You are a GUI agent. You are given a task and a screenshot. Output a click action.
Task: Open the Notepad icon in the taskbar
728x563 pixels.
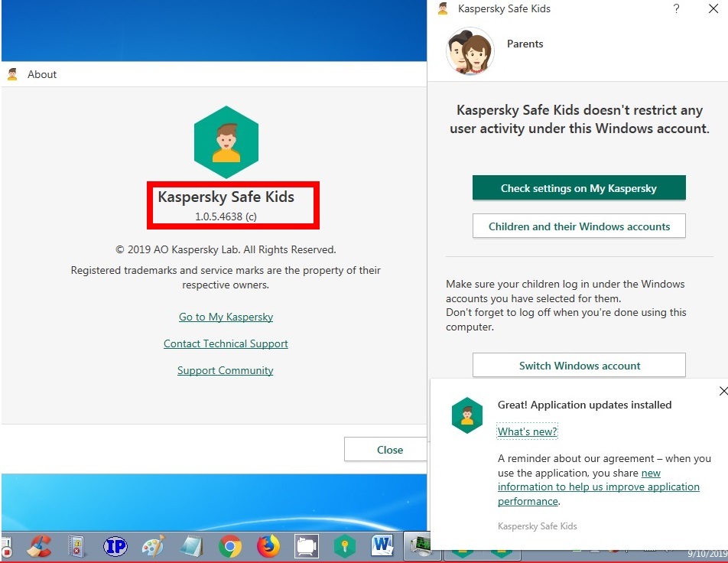coord(191,546)
